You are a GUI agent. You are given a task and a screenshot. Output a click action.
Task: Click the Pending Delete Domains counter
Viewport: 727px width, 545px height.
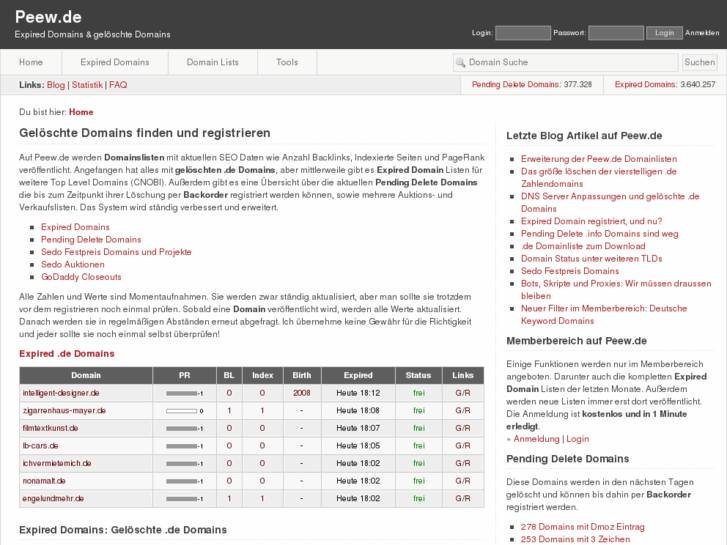(x=531, y=85)
